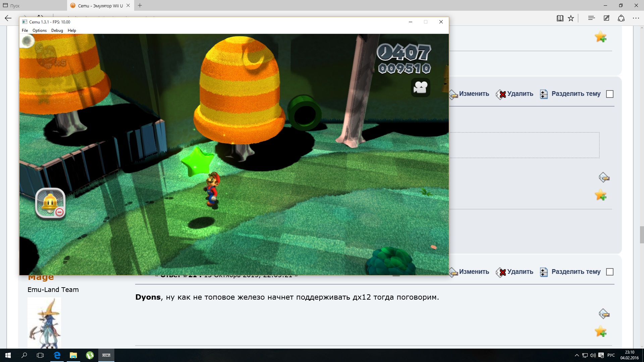Click the gold star plus icon below the Dyons reply
Image resolution: width=644 pixels, height=362 pixels.
[x=600, y=331]
